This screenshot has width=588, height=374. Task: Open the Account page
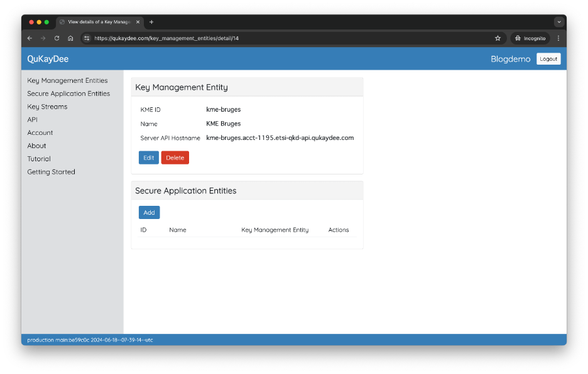point(40,132)
